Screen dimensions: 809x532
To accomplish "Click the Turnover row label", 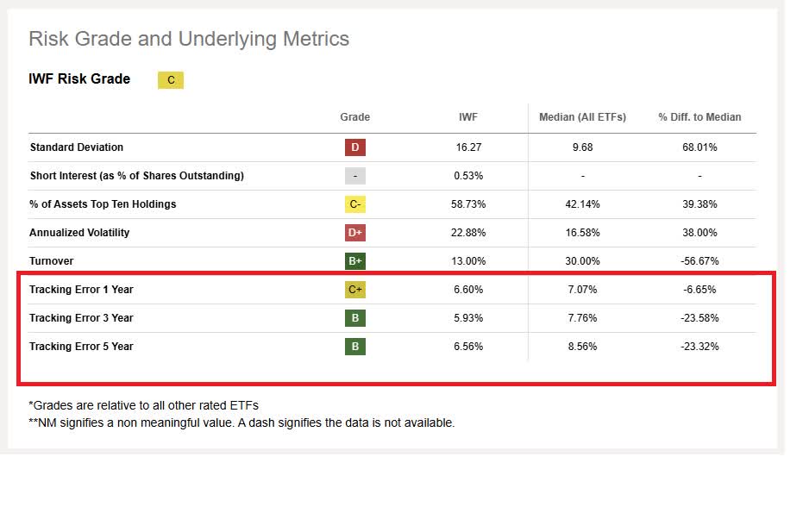I will [53, 261].
